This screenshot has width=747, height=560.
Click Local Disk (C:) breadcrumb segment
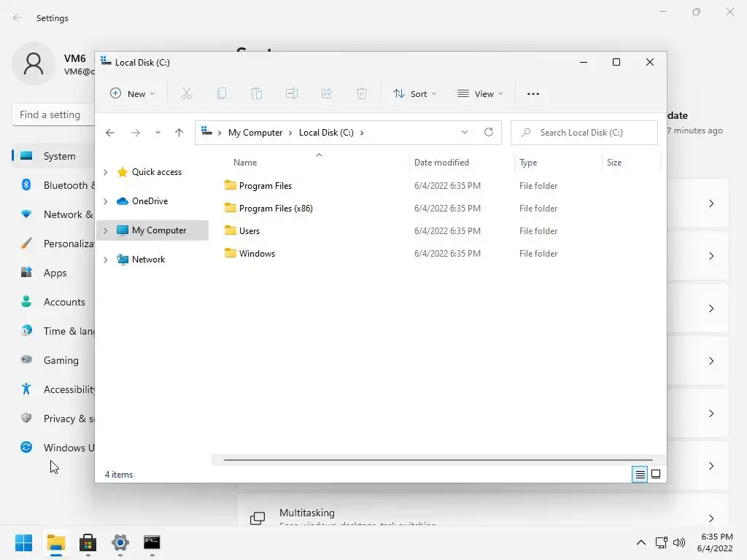[x=326, y=133]
